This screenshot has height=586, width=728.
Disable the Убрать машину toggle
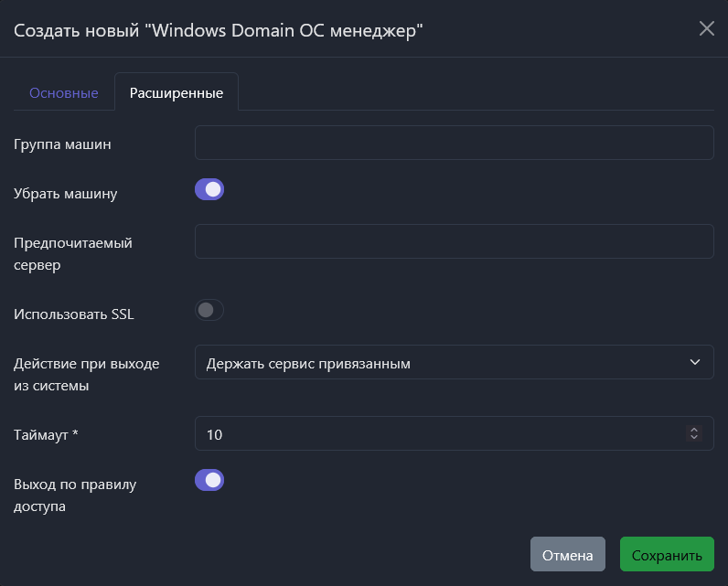(209, 189)
